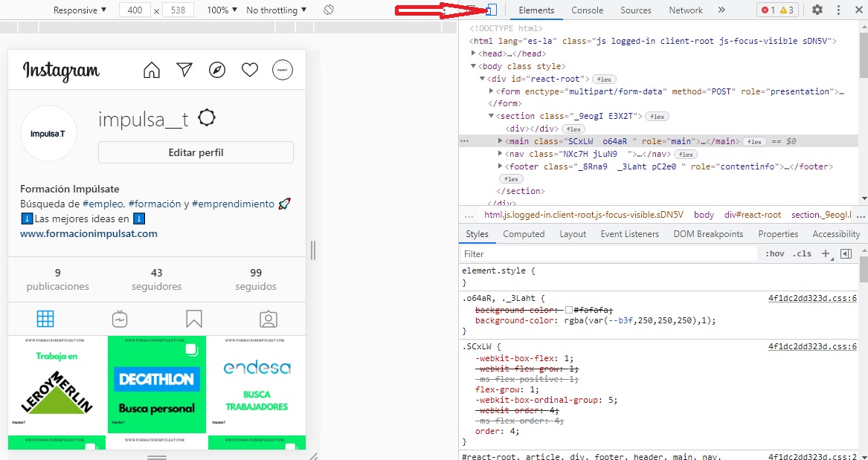
Task: Open Instagram direct messages paper plane icon
Action: (184, 70)
